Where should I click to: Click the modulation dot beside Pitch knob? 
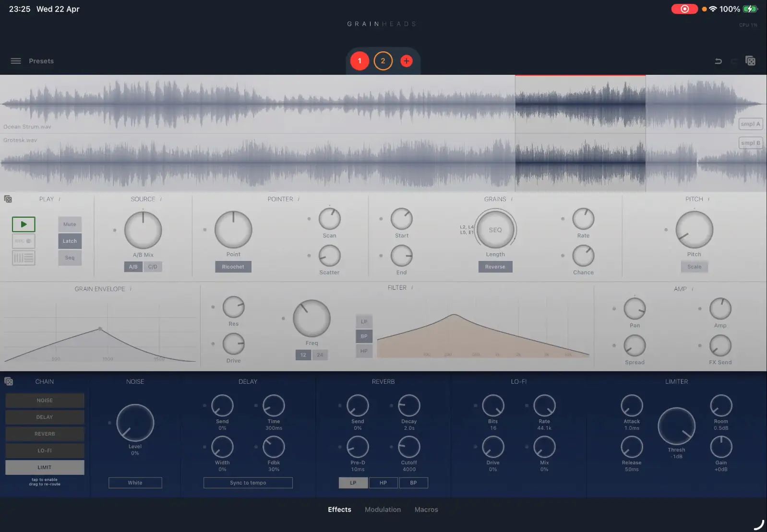tap(666, 230)
